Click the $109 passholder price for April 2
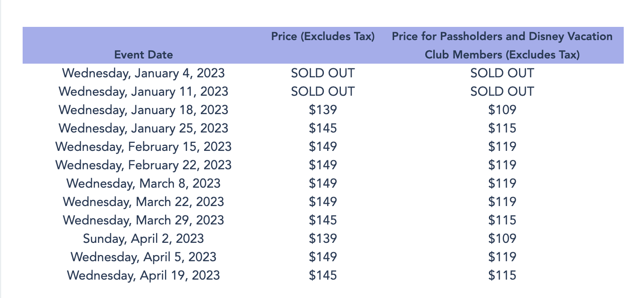The height and width of the screenshot is (298, 644). [x=502, y=239]
